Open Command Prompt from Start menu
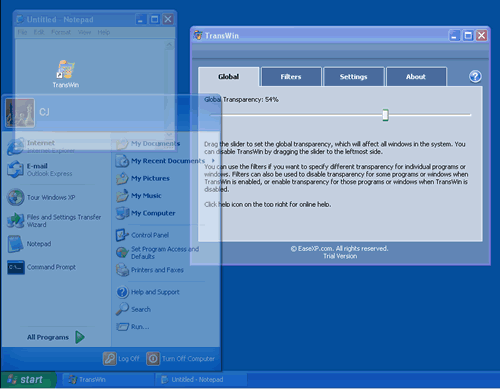The width and height of the screenshot is (500, 389). pyautogui.click(x=42, y=267)
